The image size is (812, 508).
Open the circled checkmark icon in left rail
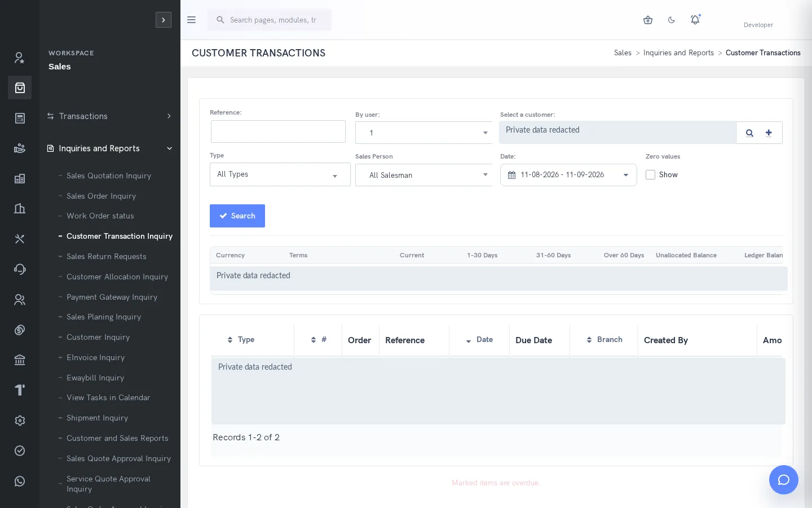(x=20, y=450)
